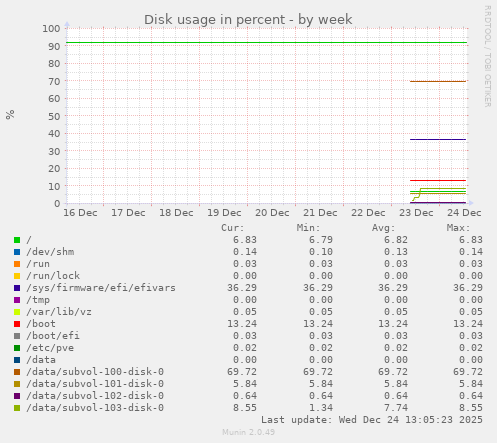This screenshot has height=443, width=497.
Task: Click the '23 Dec' x-axis label
Action: coord(416,213)
